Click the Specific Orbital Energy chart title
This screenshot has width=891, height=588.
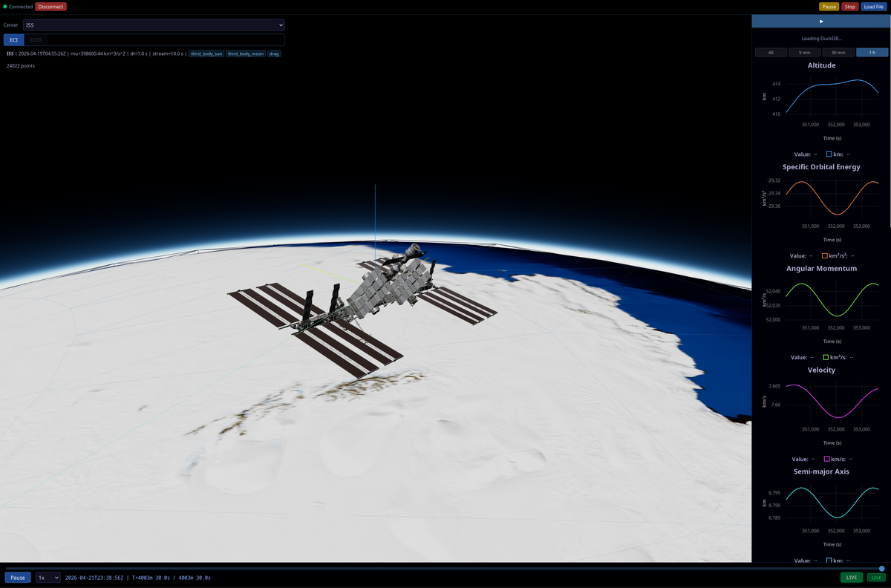pyautogui.click(x=821, y=167)
